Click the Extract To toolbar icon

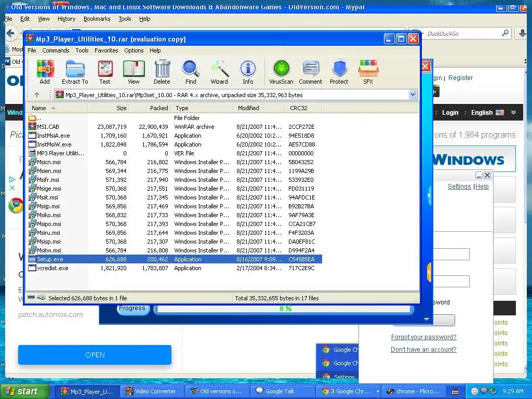(x=75, y=72)
